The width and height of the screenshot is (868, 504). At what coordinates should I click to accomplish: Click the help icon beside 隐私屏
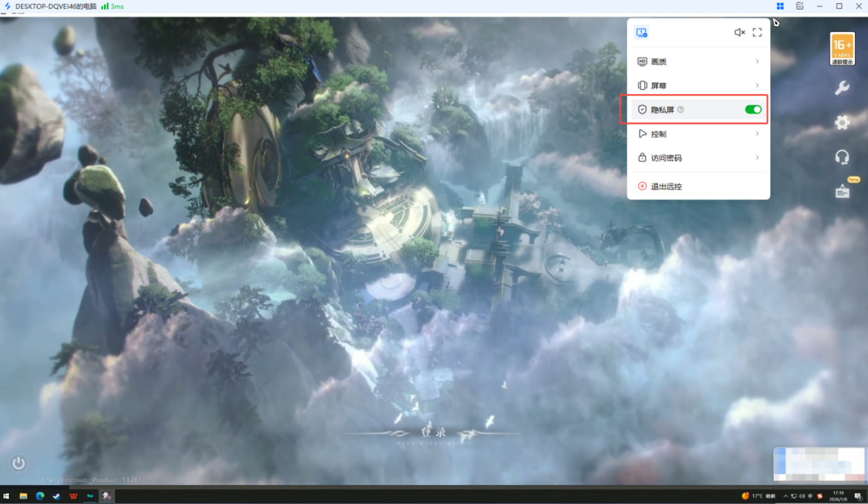[x=681, y=110]
